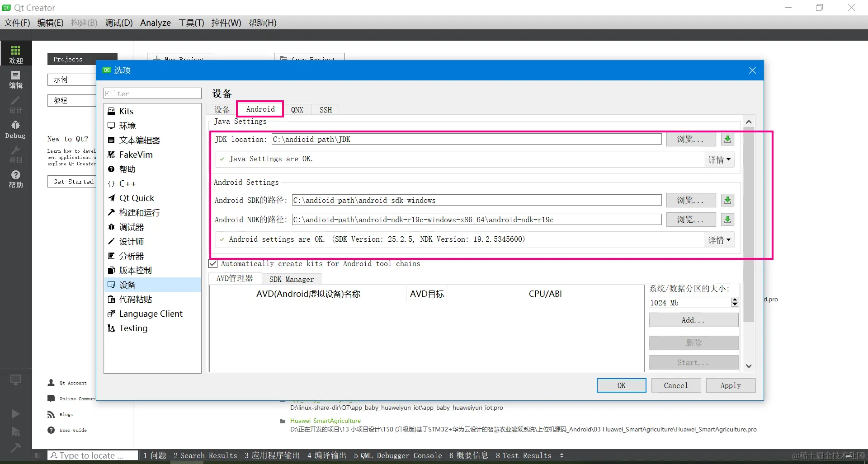Click the download JDK green arrow icon

click(x=727, y=139)
